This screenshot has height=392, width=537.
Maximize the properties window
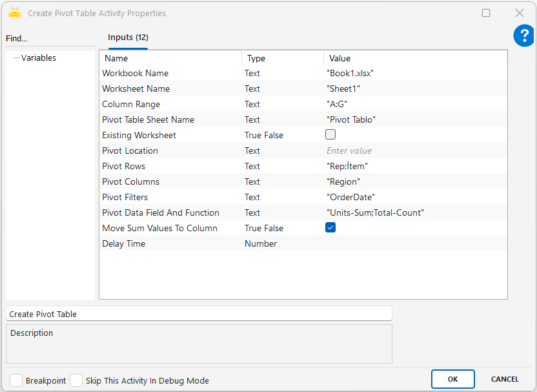coord(486,13)
